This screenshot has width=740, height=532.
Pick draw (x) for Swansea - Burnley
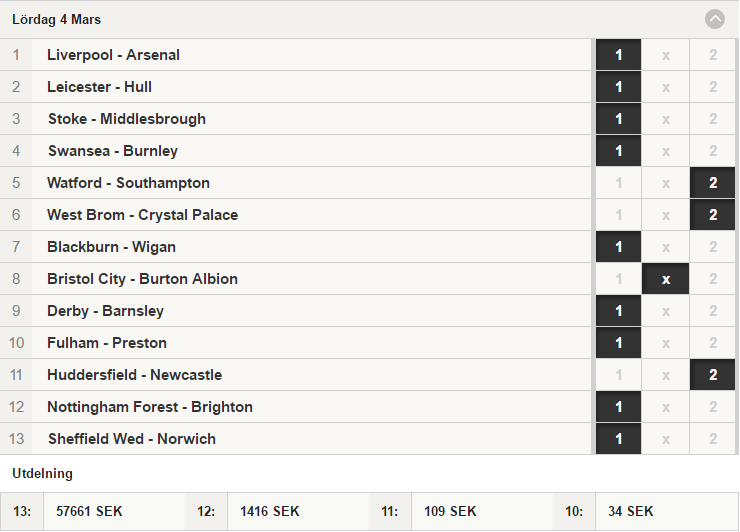coord(665,151)
